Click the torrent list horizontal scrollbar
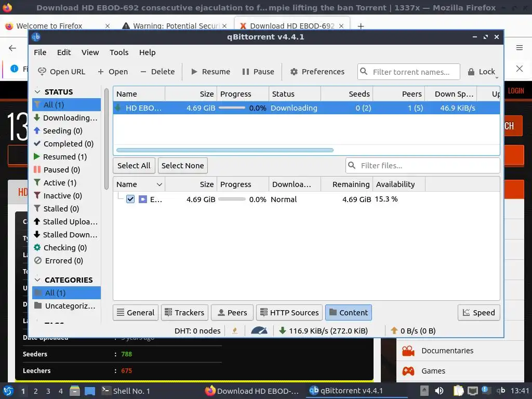The width and height of the screenshot is (532, 399). pos(224,150)
